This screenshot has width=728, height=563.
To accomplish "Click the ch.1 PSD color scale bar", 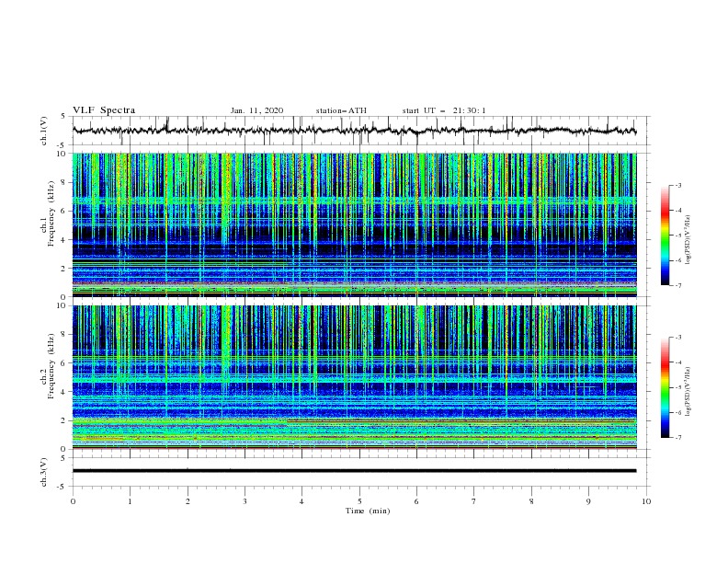I will pyautogui.click(x=665, y=236).
